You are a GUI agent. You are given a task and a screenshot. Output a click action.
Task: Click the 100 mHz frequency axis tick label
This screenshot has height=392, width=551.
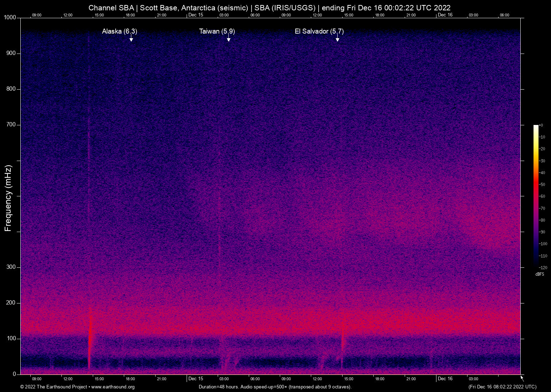coord(11,338)
